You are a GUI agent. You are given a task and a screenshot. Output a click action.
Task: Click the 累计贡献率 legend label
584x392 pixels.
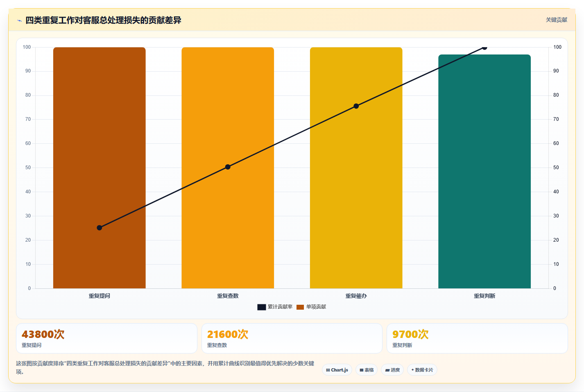click(280, 307)
